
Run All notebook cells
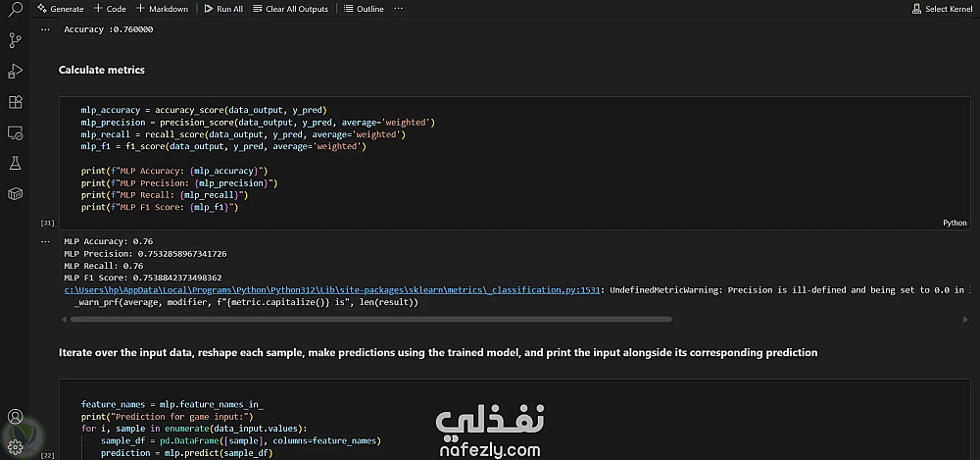(x=223, y=9)
